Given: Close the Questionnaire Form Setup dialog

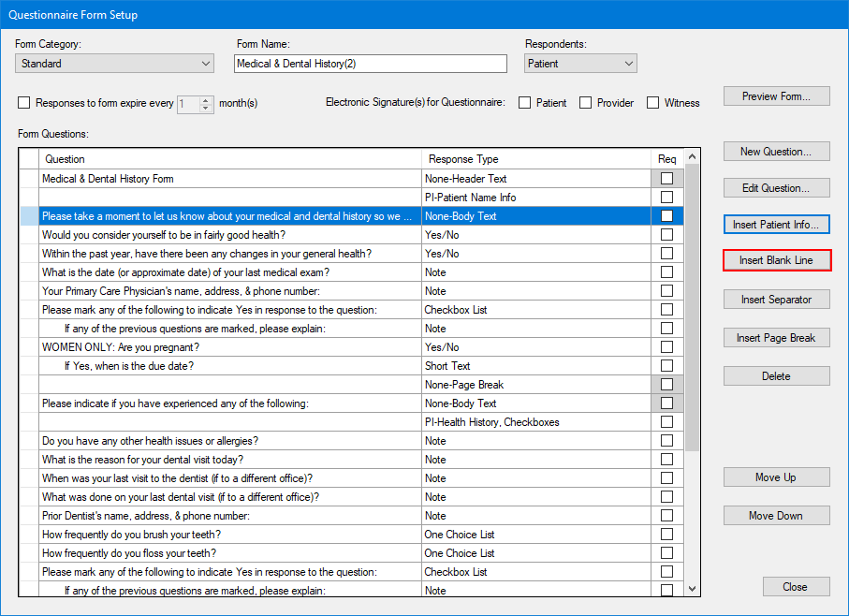Looking at the screenshot, I should tap(796, 587).
